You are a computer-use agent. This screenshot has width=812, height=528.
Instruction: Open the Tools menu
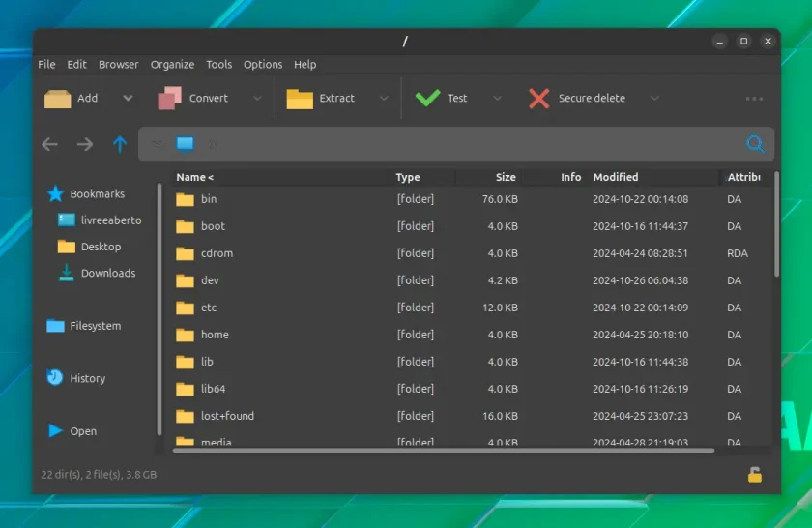point(219,64)
